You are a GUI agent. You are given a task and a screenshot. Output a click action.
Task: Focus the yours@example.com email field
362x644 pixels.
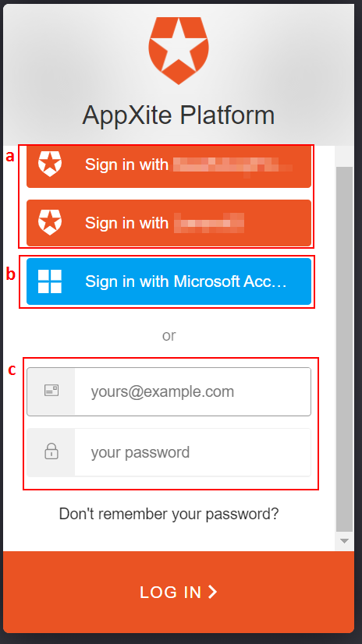(169, 391)
